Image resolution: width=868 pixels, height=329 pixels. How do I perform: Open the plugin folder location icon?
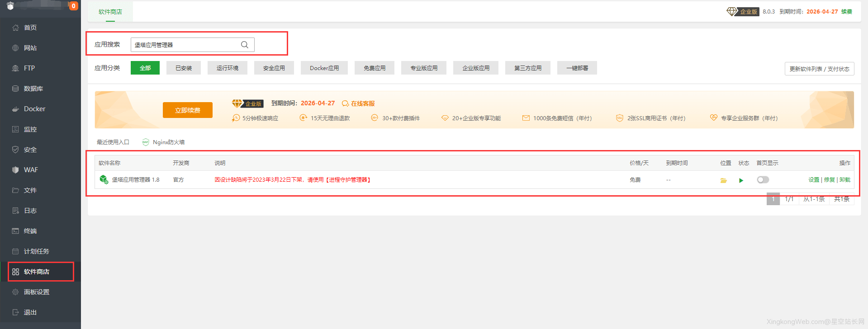click(x=724, y=180)
